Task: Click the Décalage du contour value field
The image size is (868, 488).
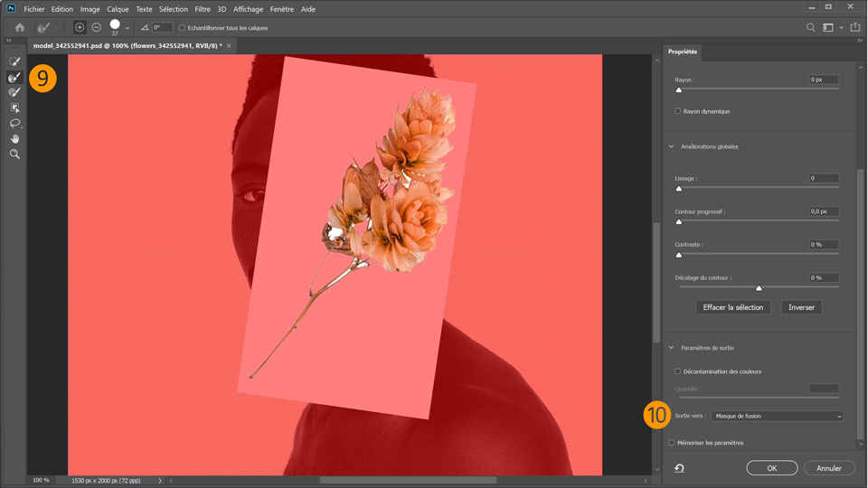Action: pyautogui.click(x=824, y=277)
